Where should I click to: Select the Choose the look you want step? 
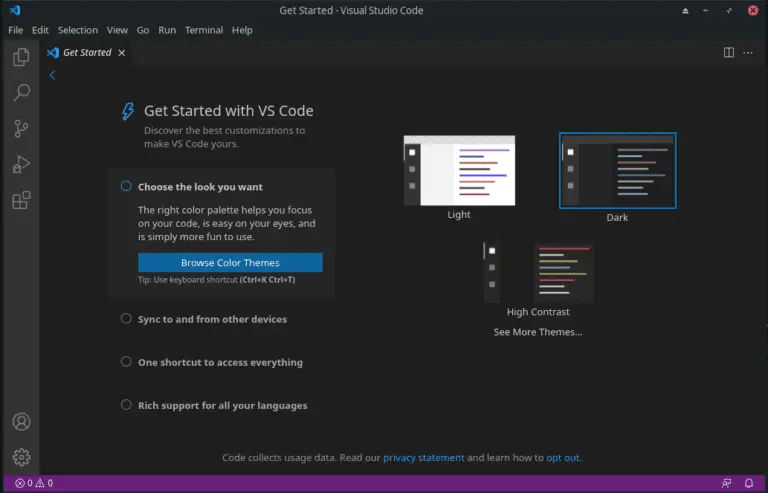coord(126,186)
